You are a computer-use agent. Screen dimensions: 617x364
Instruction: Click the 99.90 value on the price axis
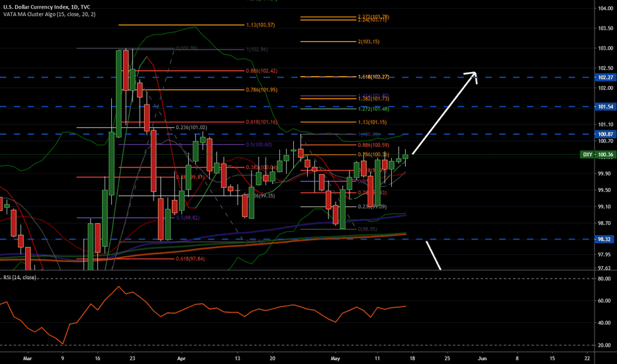coord(606,173)
